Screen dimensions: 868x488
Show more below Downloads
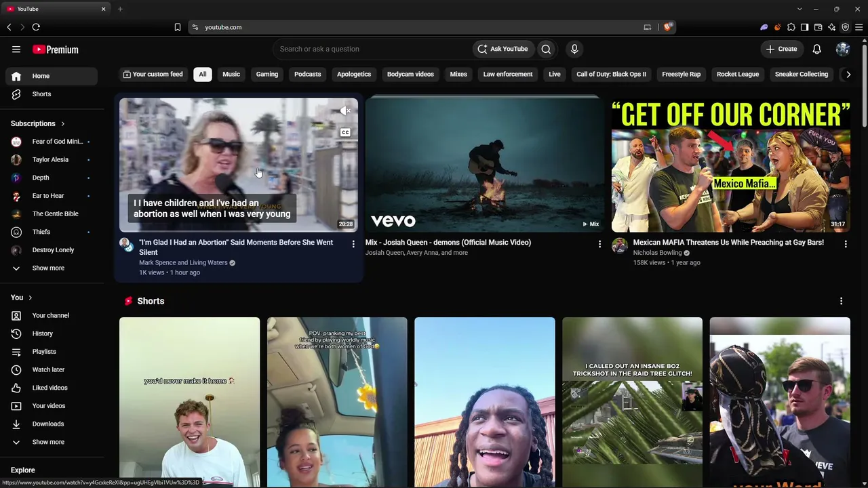tap(52, 442)
